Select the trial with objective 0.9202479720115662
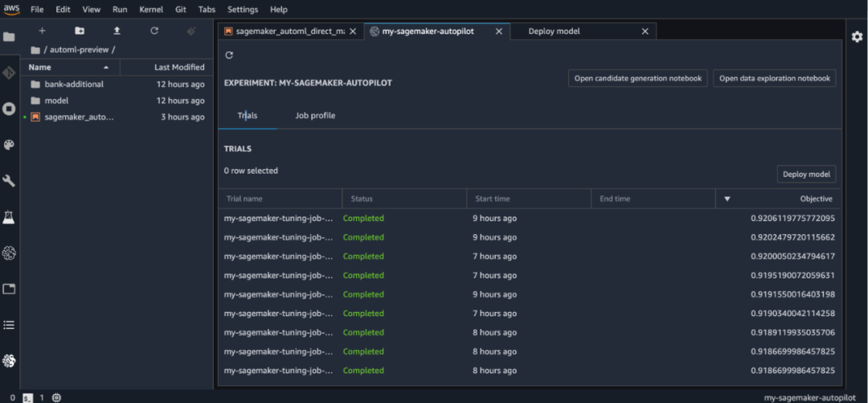 pos(530,237)
